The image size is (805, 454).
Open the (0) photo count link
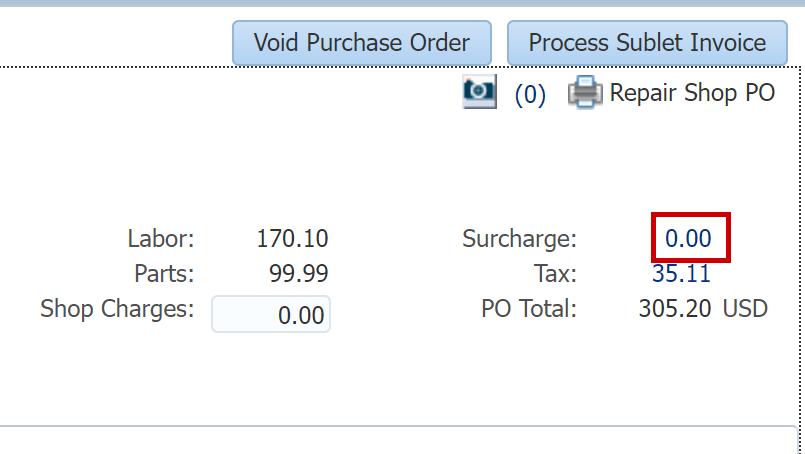point(530,94)
